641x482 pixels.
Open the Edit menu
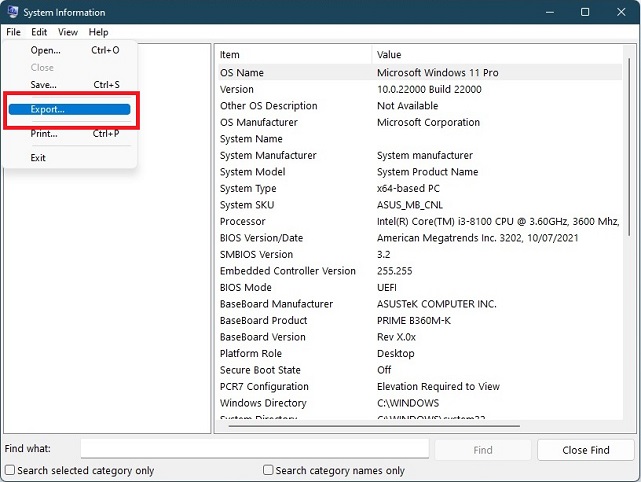click(x=39, y=32)
